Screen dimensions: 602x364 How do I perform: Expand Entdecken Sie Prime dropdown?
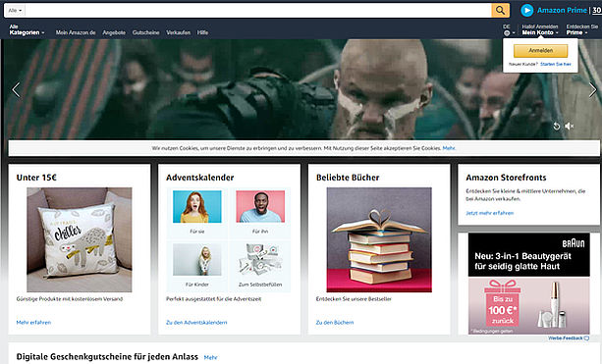(581, 29)
